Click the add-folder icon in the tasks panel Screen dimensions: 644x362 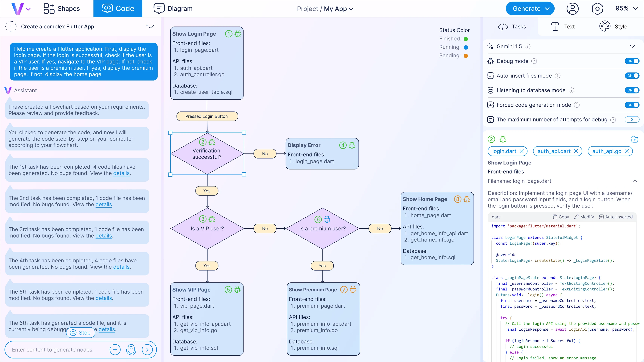tap(634, 139)
